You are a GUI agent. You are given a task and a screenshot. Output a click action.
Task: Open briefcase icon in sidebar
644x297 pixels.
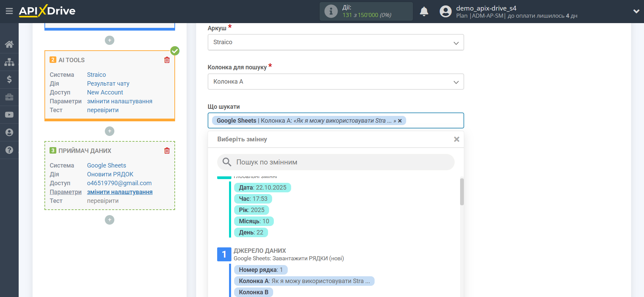point(9,97)
